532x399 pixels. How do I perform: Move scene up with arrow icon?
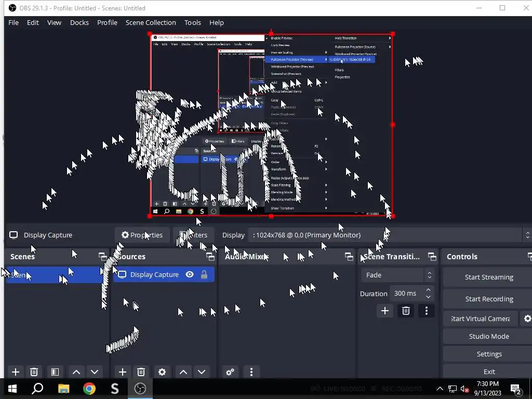[76, 372]
